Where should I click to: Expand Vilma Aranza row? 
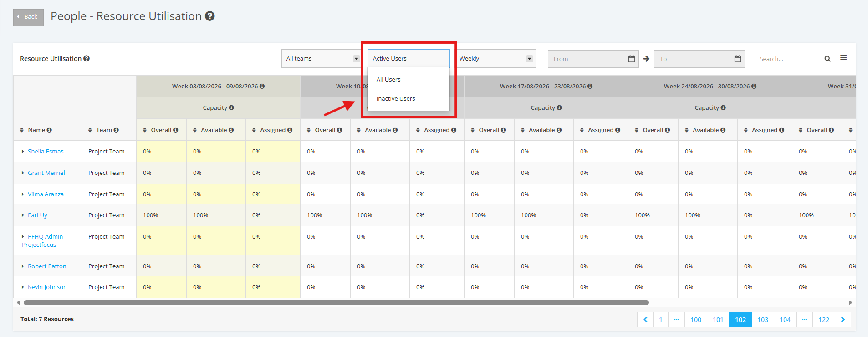click(23, 194)
